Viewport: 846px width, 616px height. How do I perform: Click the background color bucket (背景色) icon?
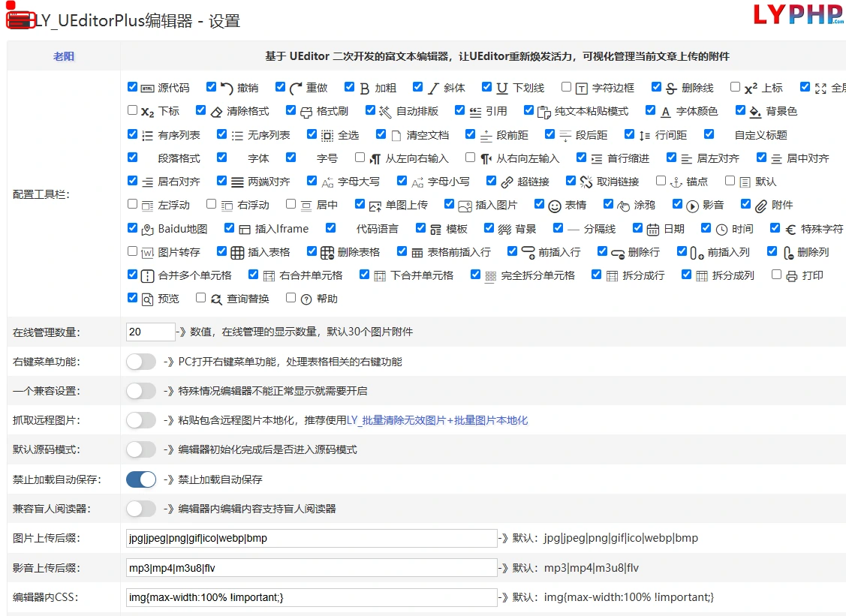(755, 113)
